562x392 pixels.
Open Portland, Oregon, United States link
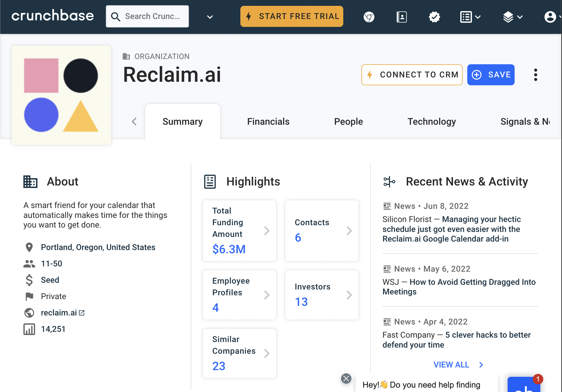(x=98, y=247)
